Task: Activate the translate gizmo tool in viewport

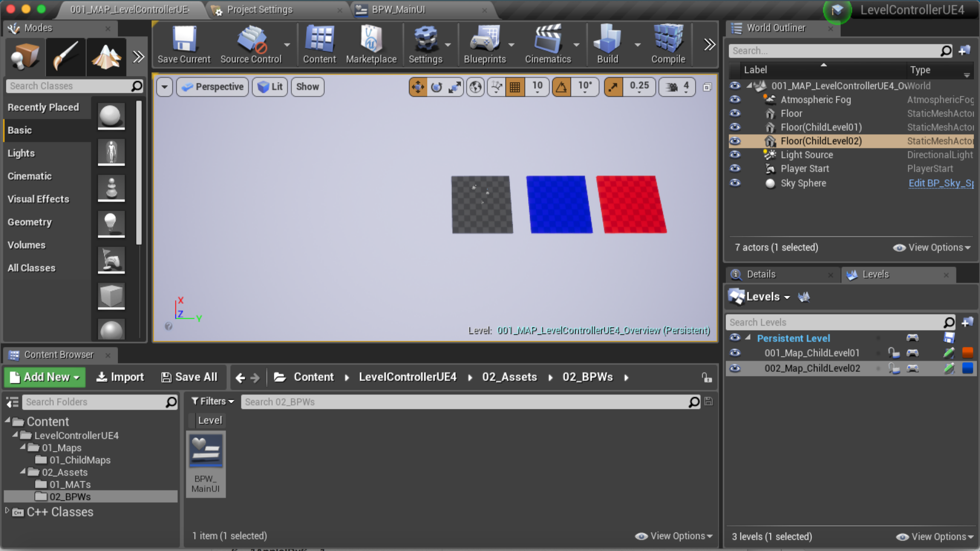Action: pyautogui.click(x=418, y=87)
